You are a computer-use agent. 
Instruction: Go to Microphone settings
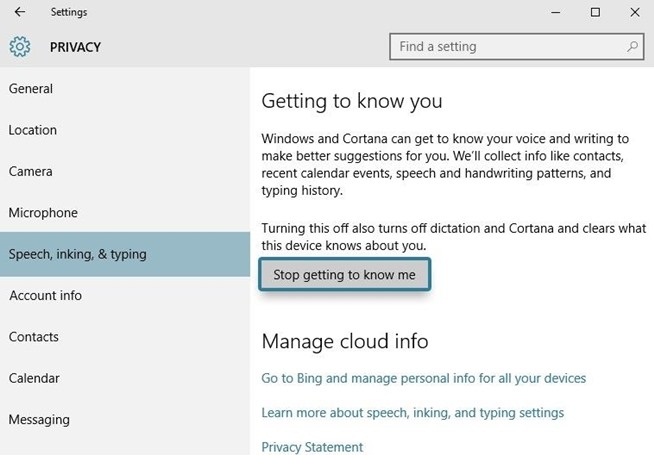43,213
